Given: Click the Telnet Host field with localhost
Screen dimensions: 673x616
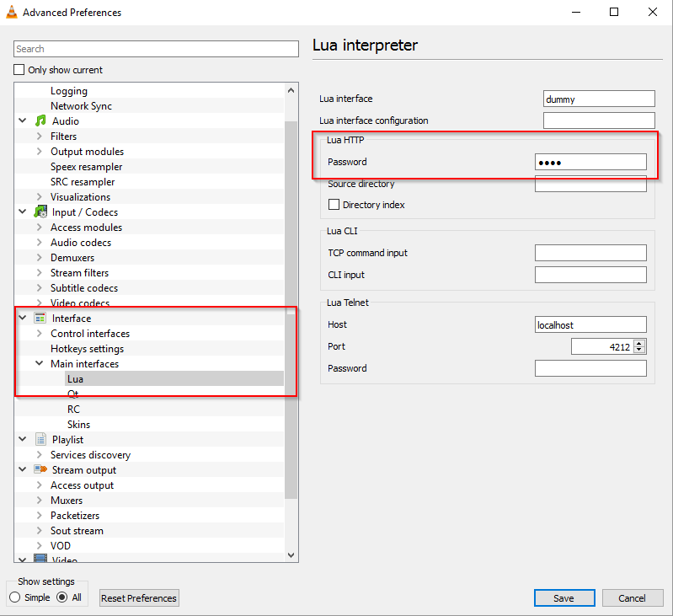Looking at the screenshot, I should pyautogui.click(x=590, y=325).
